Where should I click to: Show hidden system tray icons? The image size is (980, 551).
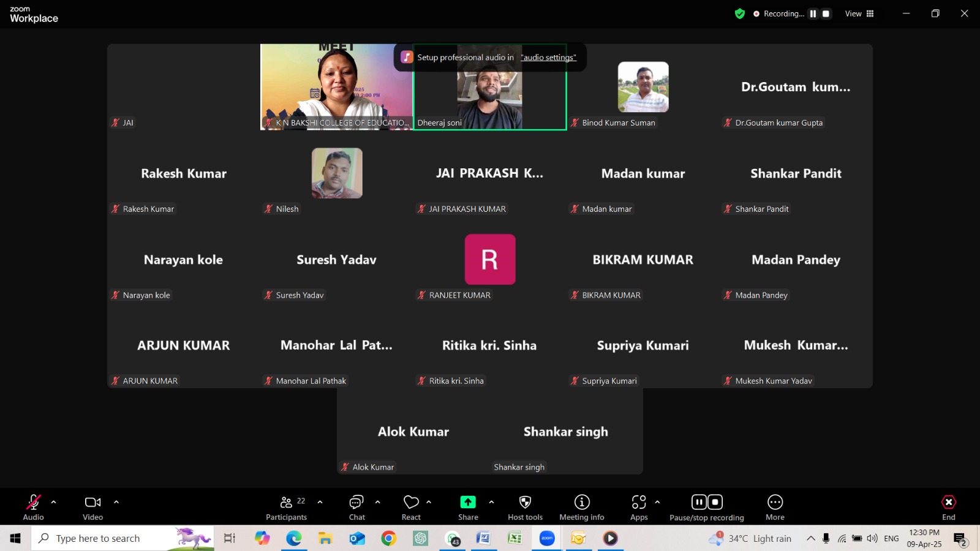tap(810, 538)
